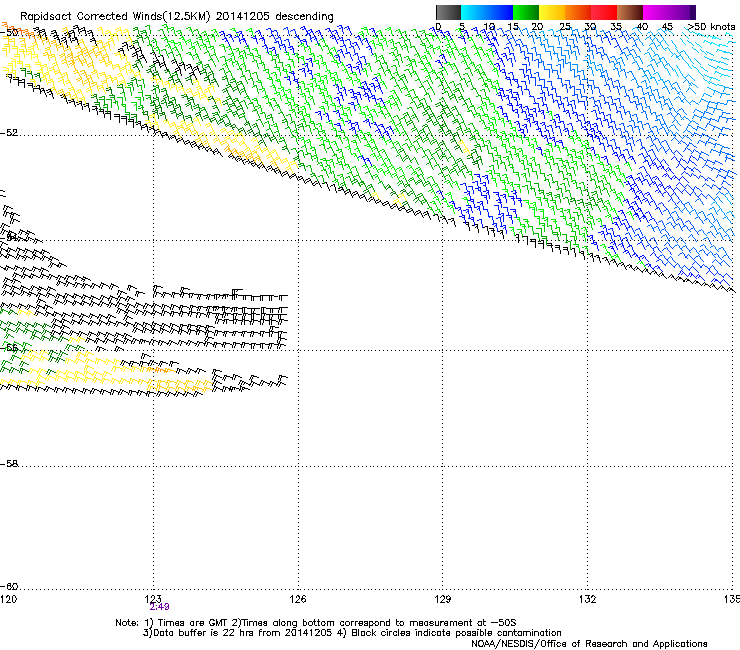Click the cyan 5–10 knots legend swatch
This screenshot has height=650, width=740.
[474, 12]
